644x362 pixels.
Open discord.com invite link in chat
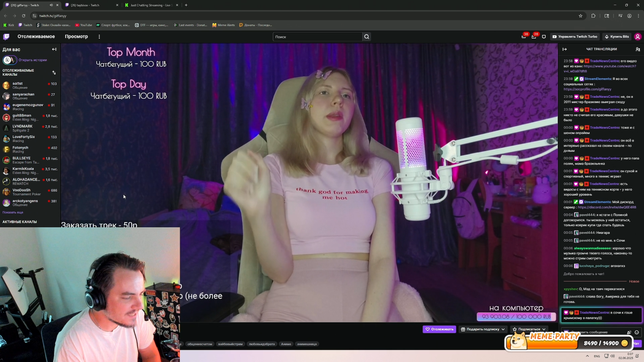click(x=607, y=207)
